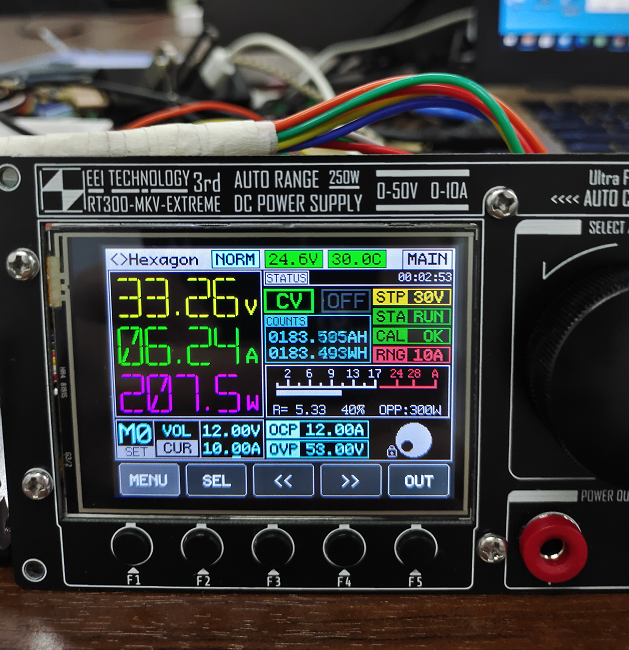Image resolution: width=629 pixels, height=650 pixels.
Task: Touch the large black rotary encoder knob
Action: coord(580,373)
